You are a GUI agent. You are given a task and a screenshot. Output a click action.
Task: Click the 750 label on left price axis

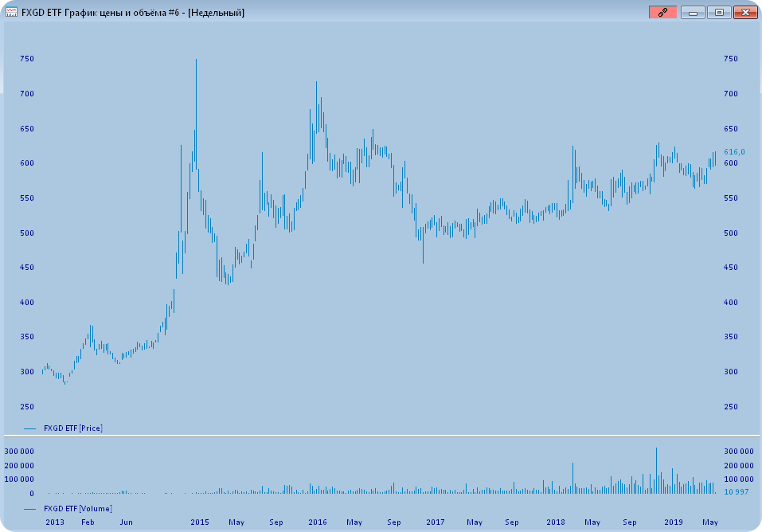(x=27, y=58)
